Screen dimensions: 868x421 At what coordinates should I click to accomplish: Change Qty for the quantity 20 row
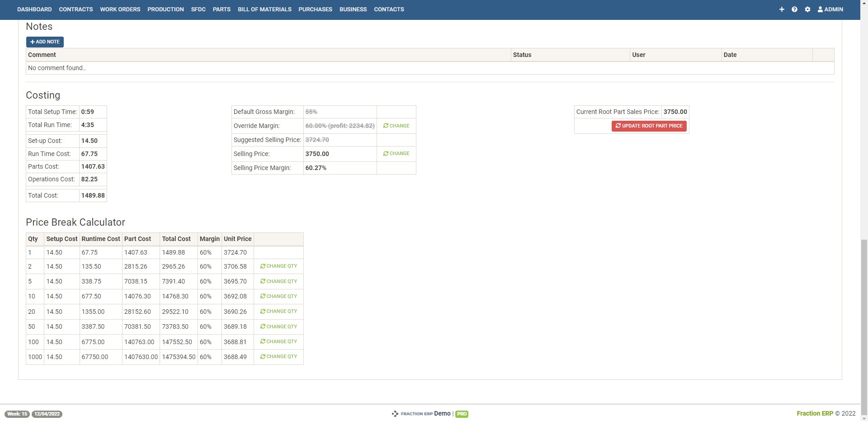click(278, 312)
